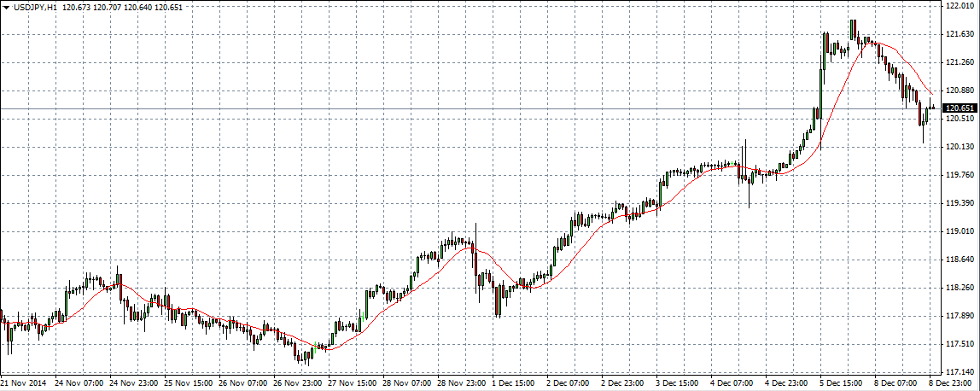980x391 pixels.
Task: Click the 21 Nov 2014 date label
Action: [23, 382]
